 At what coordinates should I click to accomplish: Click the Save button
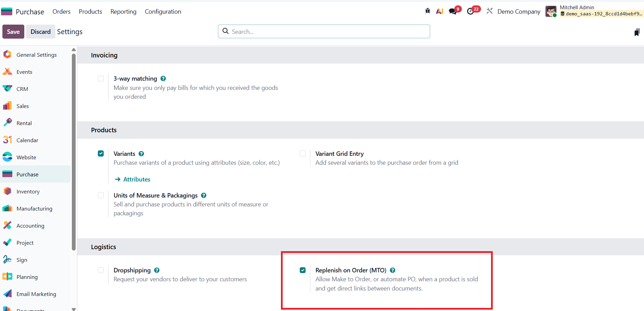(x=13, y=32)
